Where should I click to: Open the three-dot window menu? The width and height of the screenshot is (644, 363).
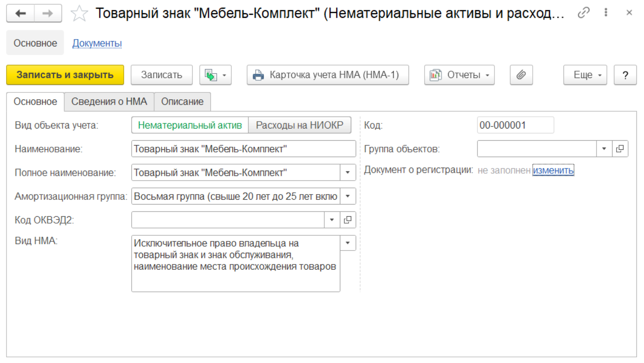(606, 13)
